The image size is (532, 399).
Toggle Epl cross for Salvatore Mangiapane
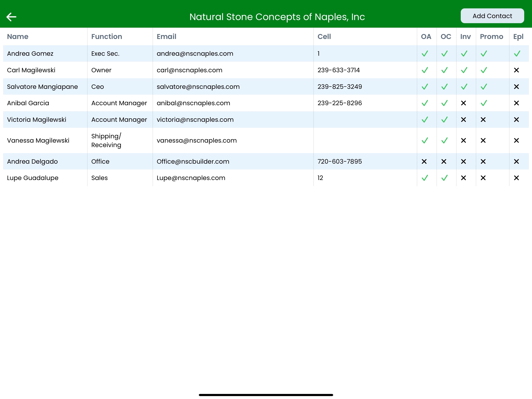click(516, 87)
